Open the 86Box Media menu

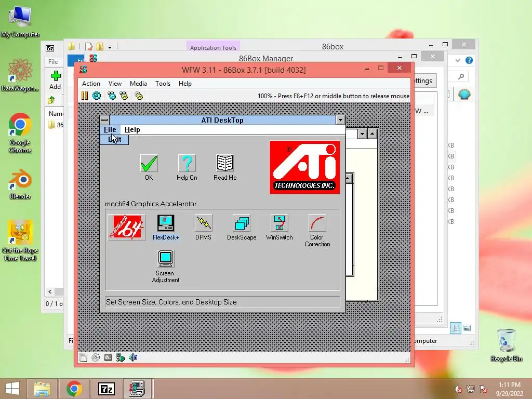pos(138,84)
